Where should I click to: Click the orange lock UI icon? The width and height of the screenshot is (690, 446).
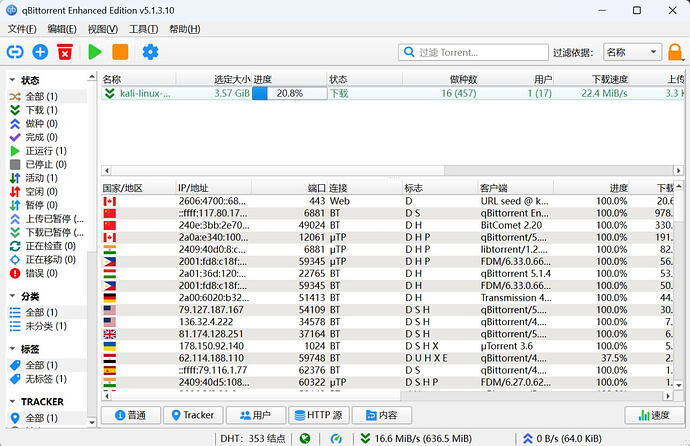675,52
